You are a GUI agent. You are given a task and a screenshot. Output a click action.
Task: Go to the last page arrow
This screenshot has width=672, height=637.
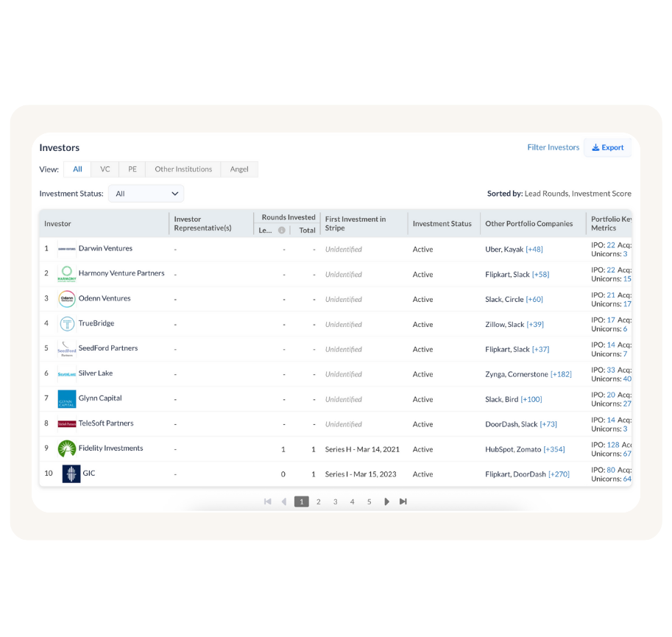pos(403,501)
